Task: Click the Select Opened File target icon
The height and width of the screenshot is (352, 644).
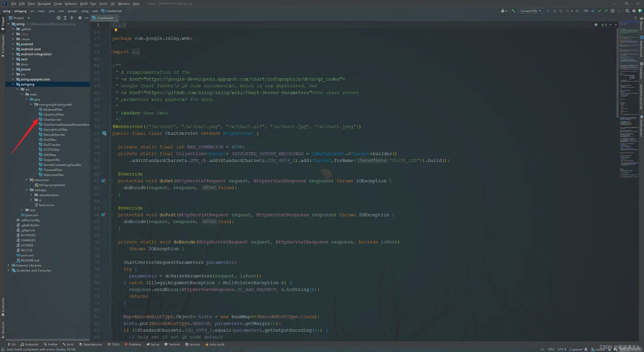Action: click(x=58, y=18)
